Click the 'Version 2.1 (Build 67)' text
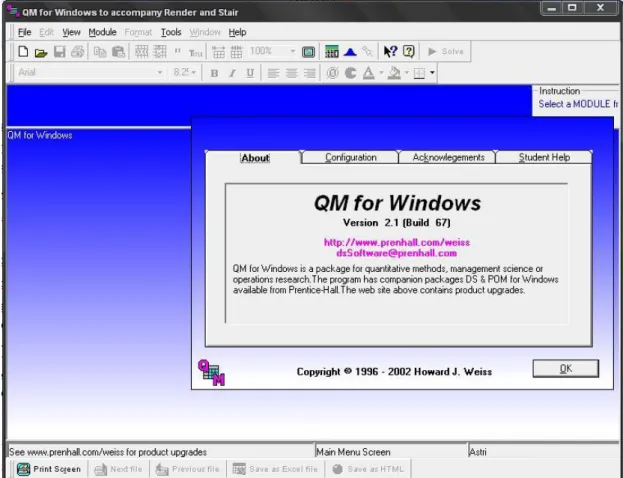 tap(397, 223)
